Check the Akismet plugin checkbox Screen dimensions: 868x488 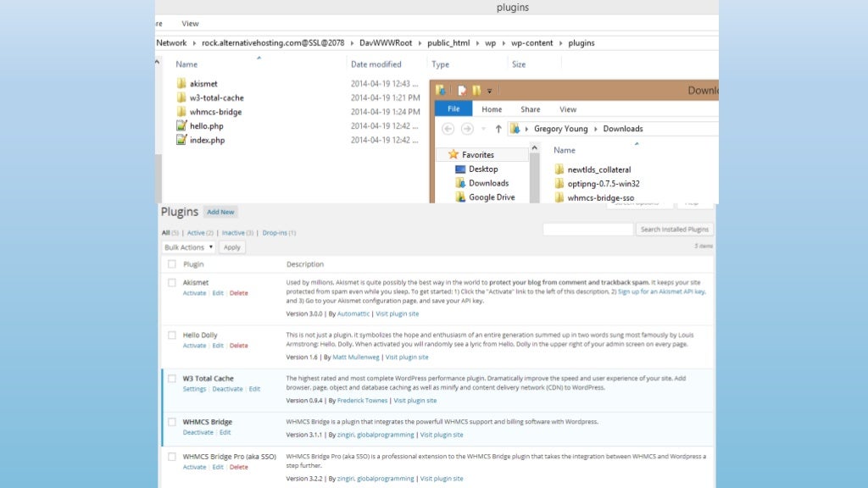click(171, 283)
